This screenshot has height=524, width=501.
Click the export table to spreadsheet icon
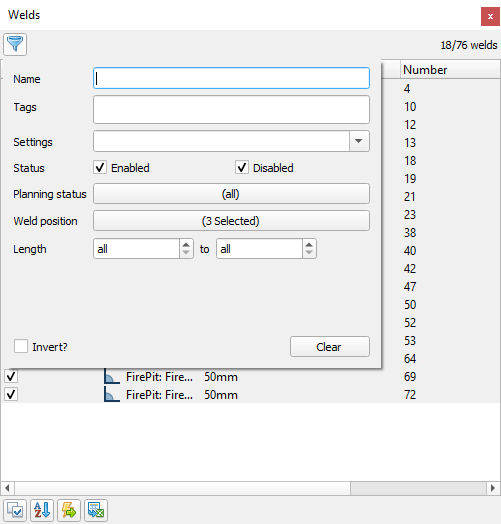point(96,510)
